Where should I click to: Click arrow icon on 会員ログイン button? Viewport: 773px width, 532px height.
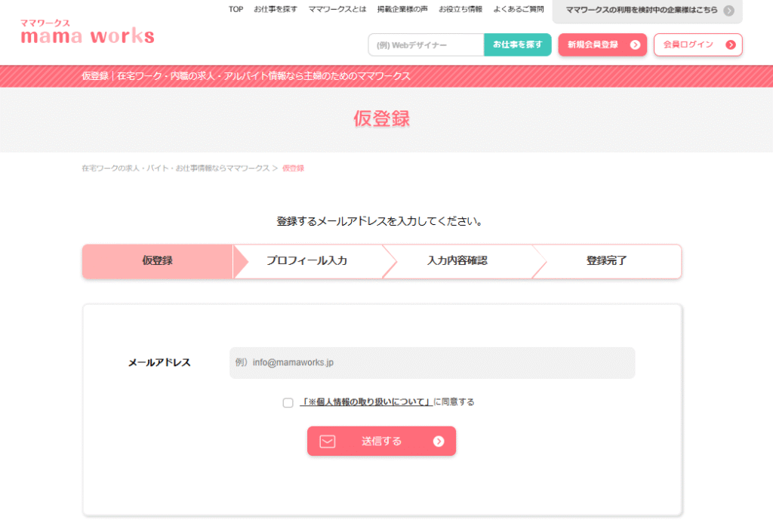730,45
